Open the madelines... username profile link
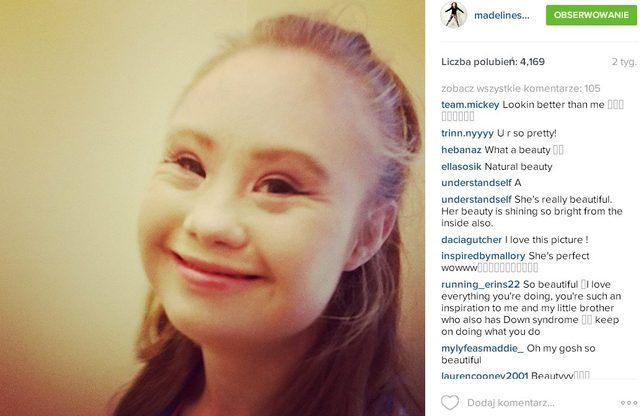This screenshot has height=416, width=644. click(501, 16)
